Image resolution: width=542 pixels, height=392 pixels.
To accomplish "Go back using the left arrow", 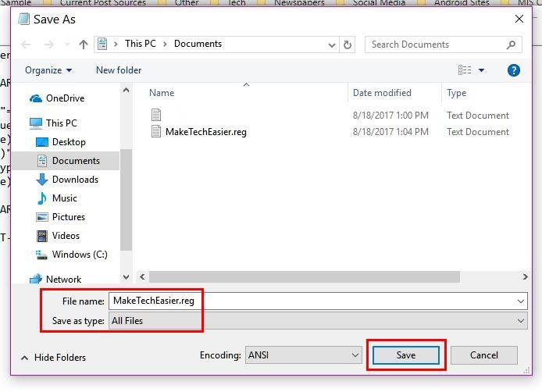I will click(x=26, y=45).
